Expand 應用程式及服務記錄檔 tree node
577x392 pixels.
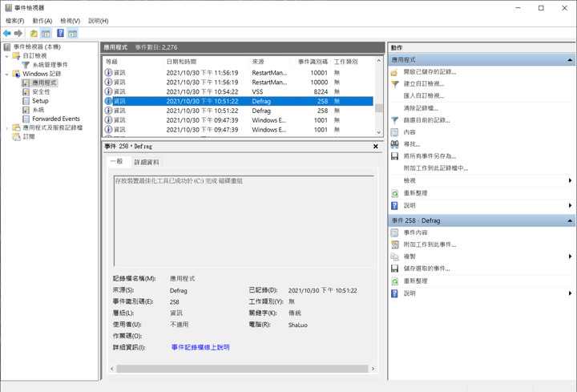point(6,127)
